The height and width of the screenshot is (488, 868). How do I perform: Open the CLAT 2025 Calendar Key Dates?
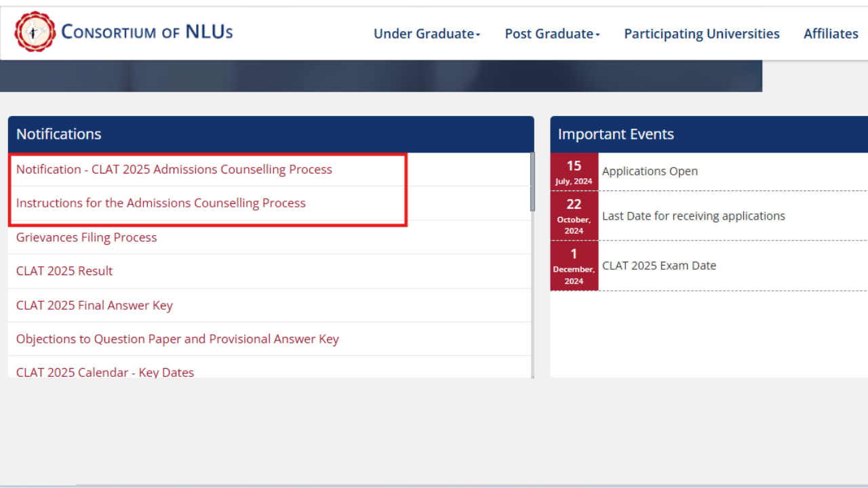pyautogui.click(x=104, y=372)
